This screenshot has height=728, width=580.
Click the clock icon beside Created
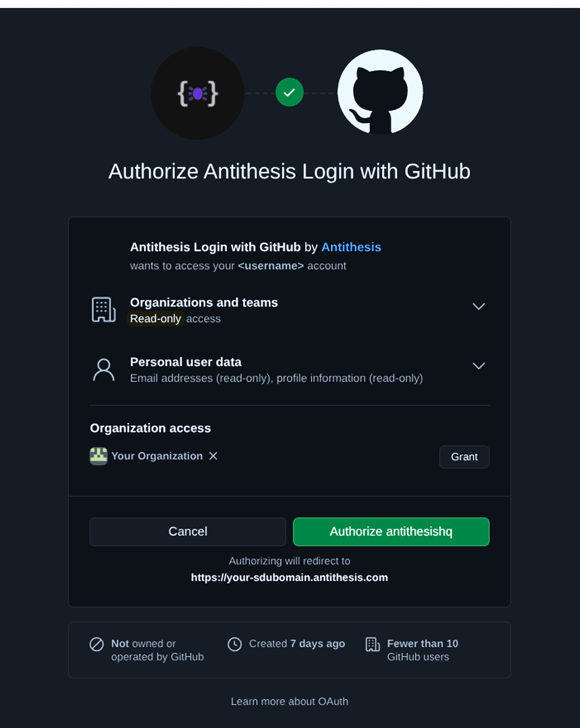coord(235,644)
